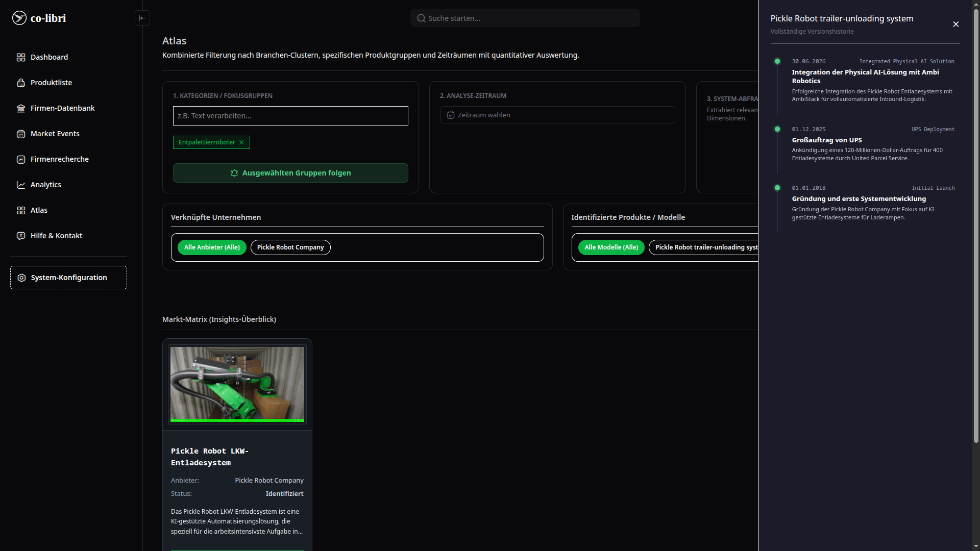The width and height of the screenshot is (980, 551).
Task: Click the Analytics chart icon
Action: (21, 185)
